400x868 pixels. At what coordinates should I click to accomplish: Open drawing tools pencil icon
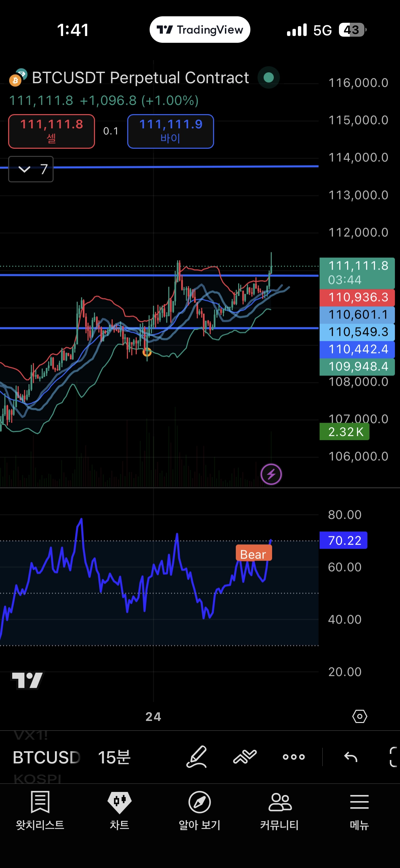197,757
